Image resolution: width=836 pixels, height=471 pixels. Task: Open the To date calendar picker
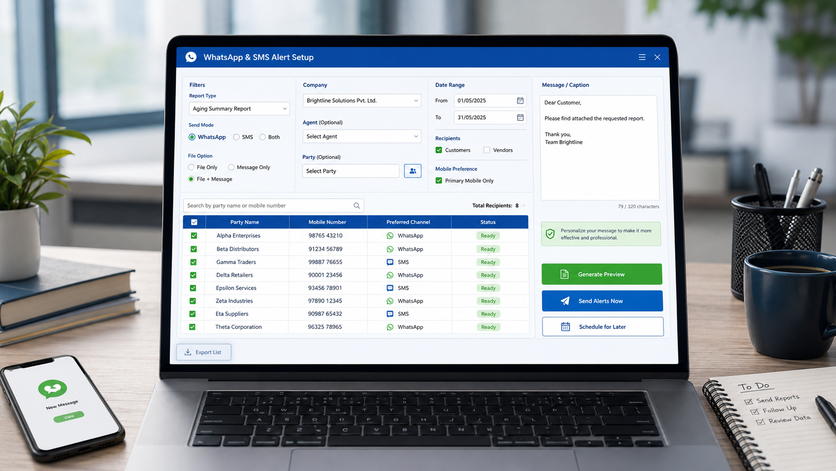520,117
